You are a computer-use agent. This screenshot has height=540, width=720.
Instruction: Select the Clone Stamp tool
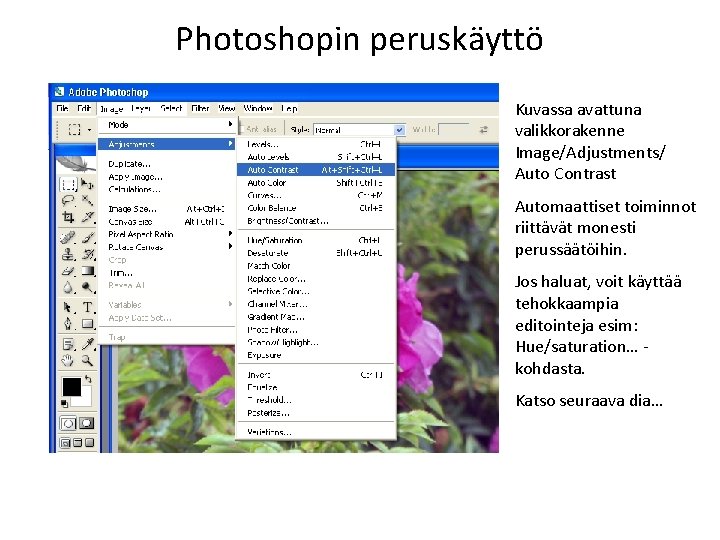pos(68,254)
